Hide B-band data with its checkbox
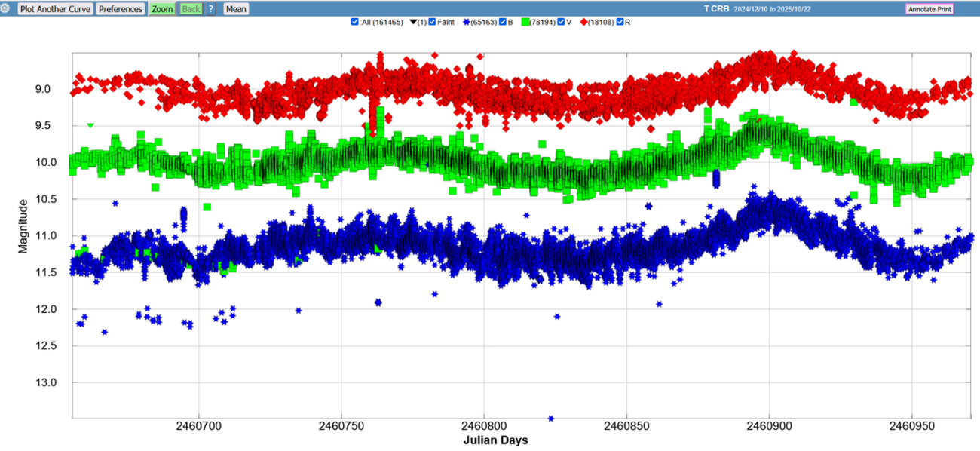 click(x=503, y=22)
